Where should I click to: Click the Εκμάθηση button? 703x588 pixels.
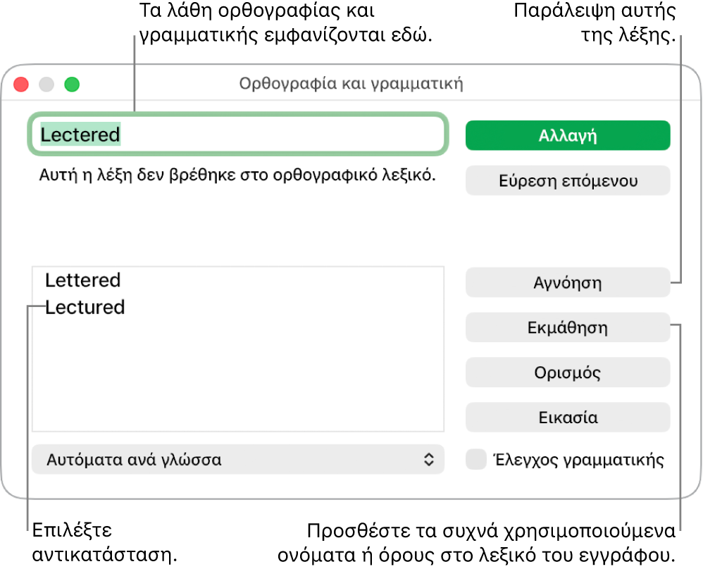[x=568, y=327]
